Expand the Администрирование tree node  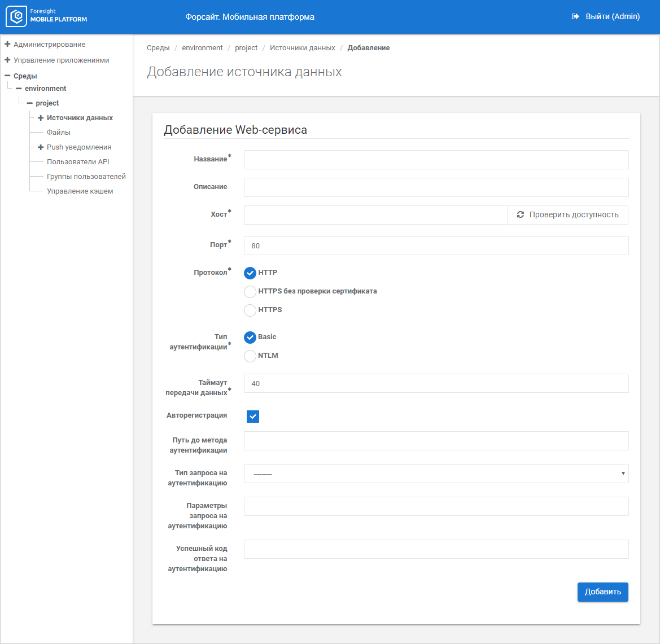coord(7,44)
